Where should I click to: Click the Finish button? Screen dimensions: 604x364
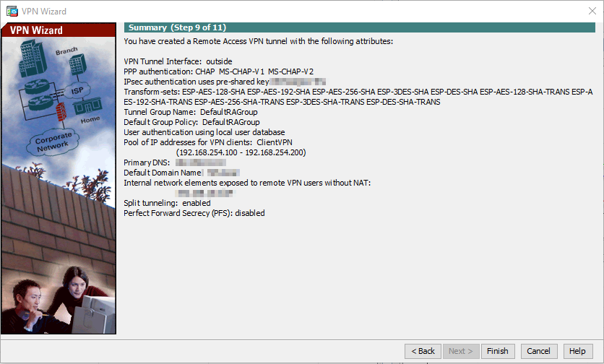tap(498, 351)
